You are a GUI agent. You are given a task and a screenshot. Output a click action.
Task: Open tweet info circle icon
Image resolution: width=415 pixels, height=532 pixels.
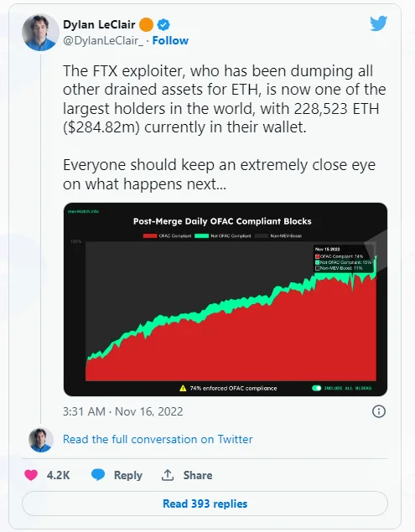coord(379,411)
